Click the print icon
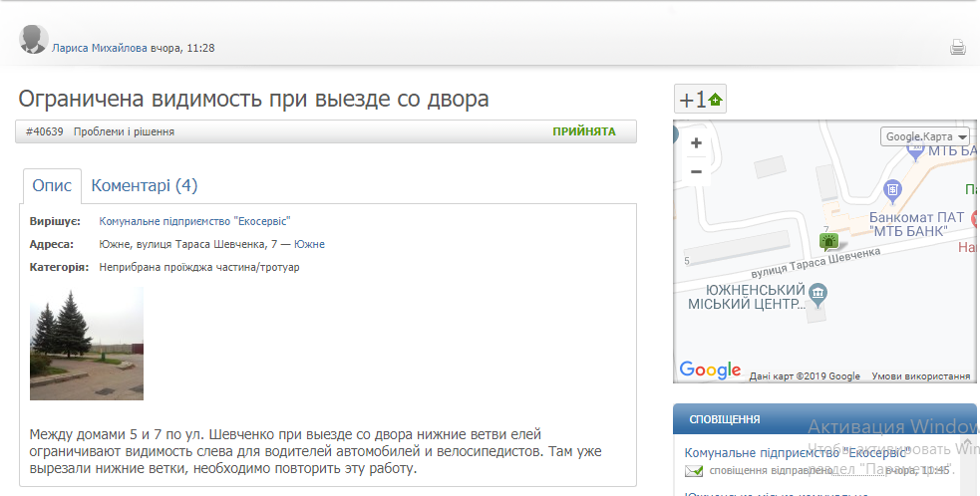The image size is (980, 496). [x=957, y=47]
